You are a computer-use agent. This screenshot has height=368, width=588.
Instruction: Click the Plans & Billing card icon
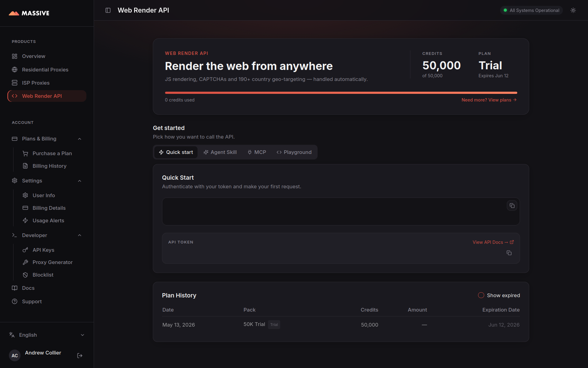tap(14, 139)
